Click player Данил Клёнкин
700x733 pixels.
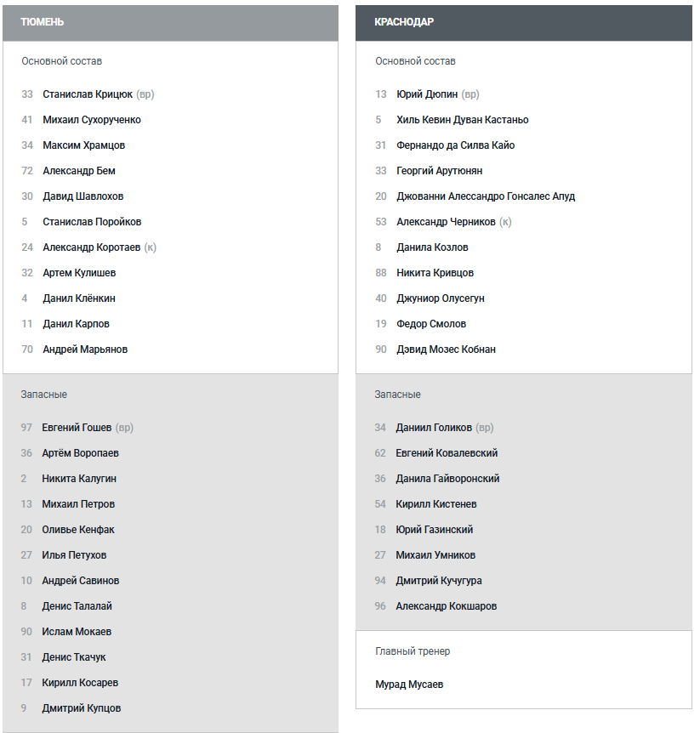(x=79, y=298)
